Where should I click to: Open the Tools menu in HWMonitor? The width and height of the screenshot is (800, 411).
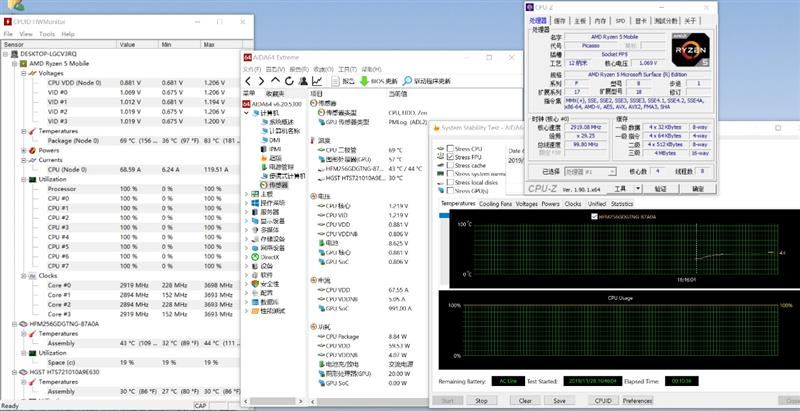click(47, 34)
